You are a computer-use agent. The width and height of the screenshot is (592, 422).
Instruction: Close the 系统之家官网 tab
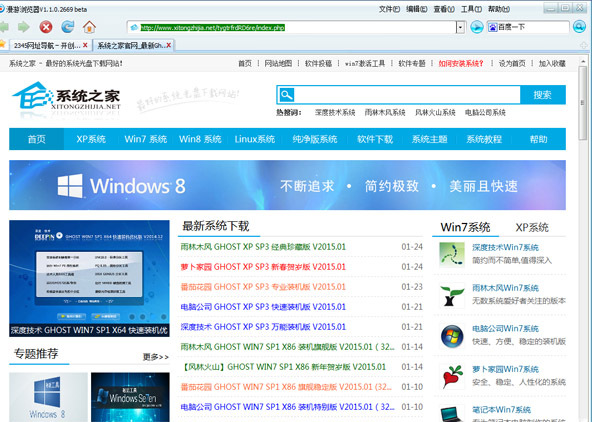pos(169,45)
